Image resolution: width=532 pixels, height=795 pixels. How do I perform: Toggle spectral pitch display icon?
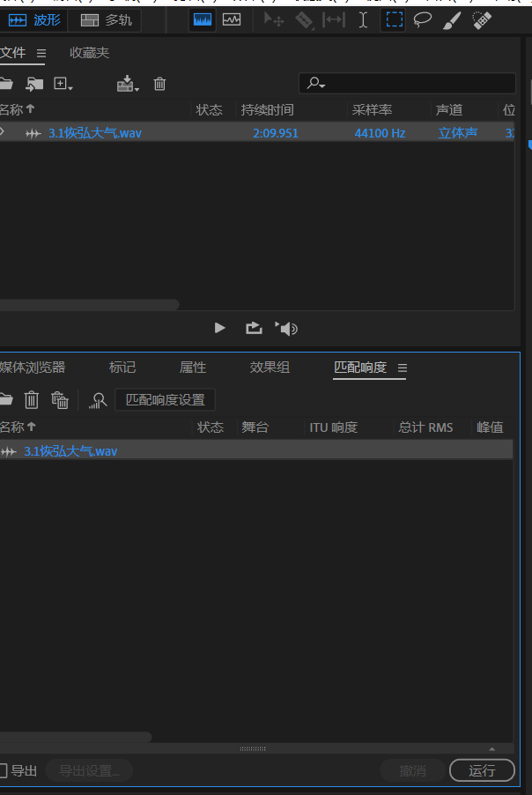(232, 20)
